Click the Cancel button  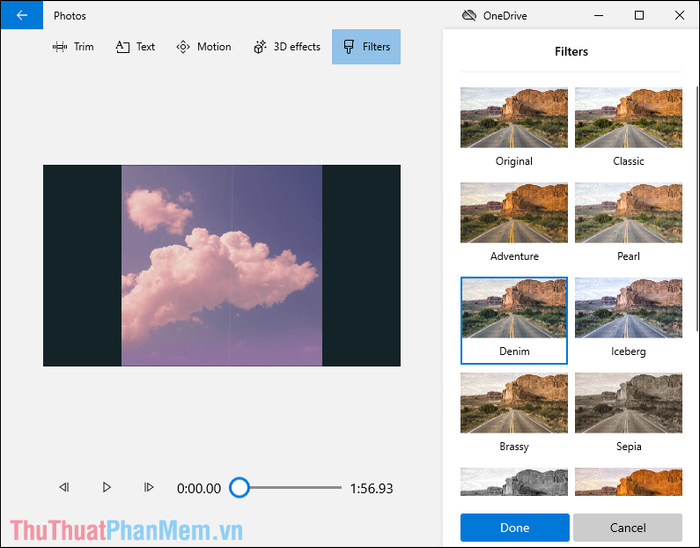pyautogui.click(x=628, y=527)
